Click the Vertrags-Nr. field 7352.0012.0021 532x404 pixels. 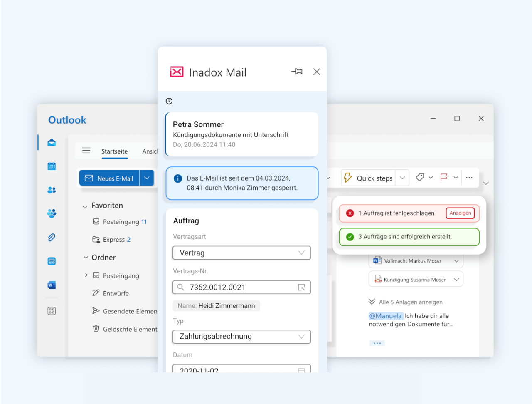pyautogui.click(x=241, y=287)
